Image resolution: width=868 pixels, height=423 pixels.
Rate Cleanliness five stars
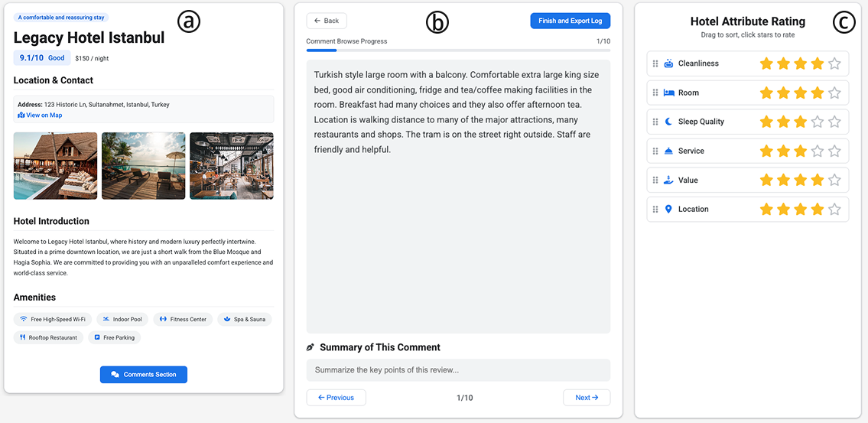pos(834,63)
